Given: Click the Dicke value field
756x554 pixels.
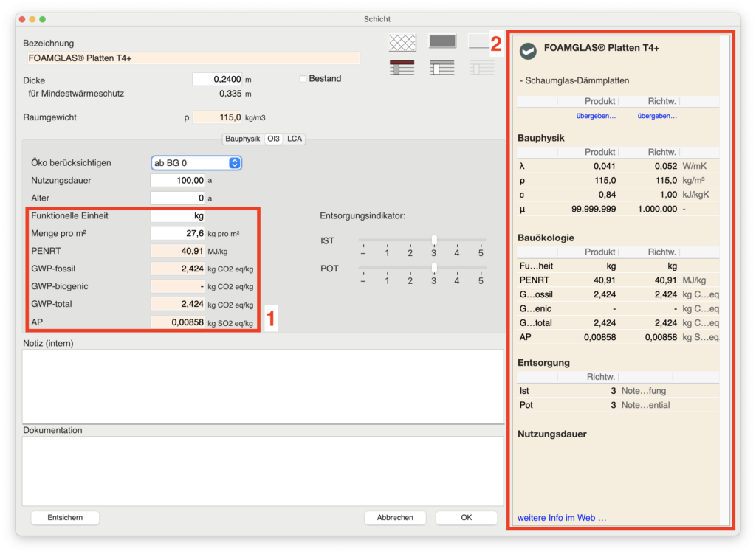Looking at the screenshot, I should click(x=218, y=79).
